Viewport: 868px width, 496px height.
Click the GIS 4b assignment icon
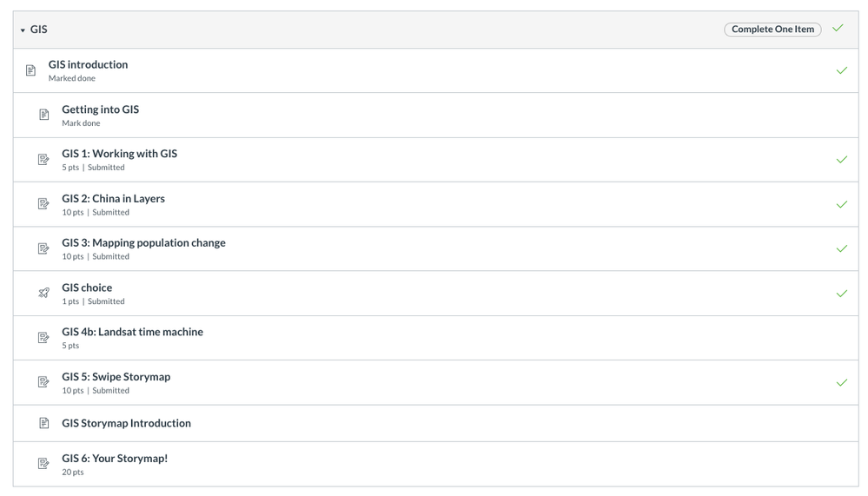pos(44,338)
